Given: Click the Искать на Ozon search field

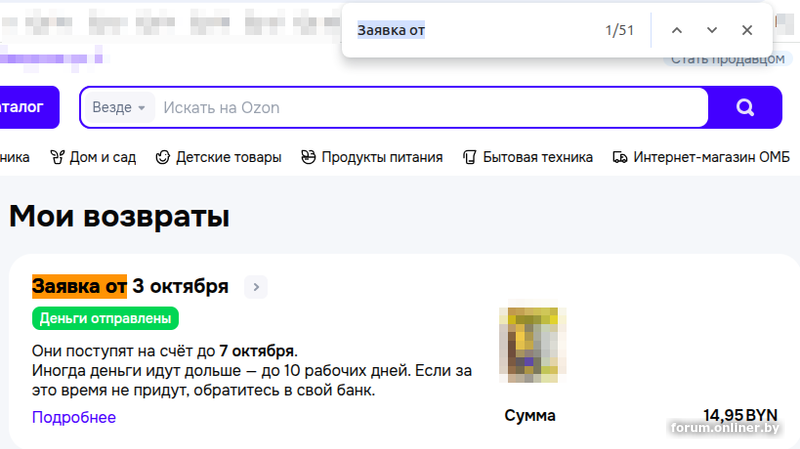Looking at the screenshot, I should point(431,108).
